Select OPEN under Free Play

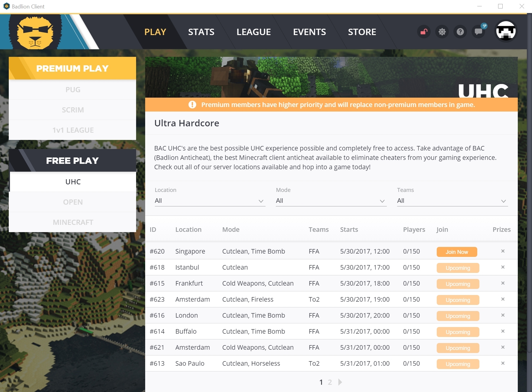pyautogui.click(x=73, y=202)
